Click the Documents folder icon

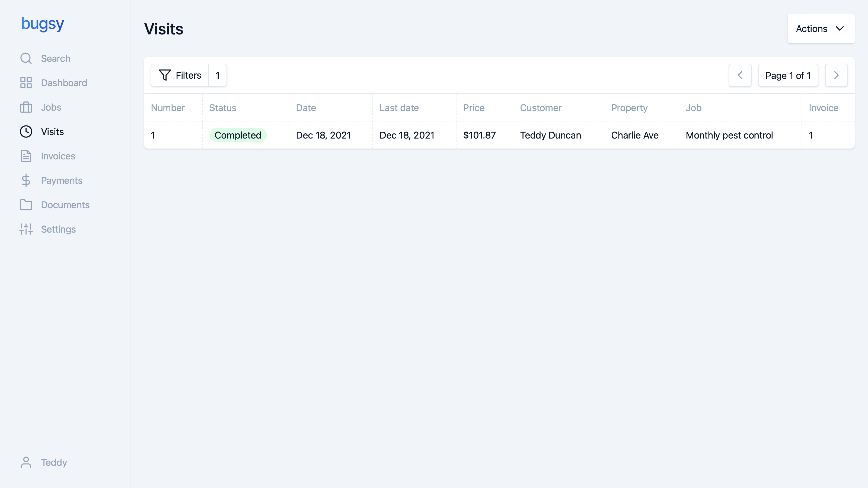coord(26,205)
